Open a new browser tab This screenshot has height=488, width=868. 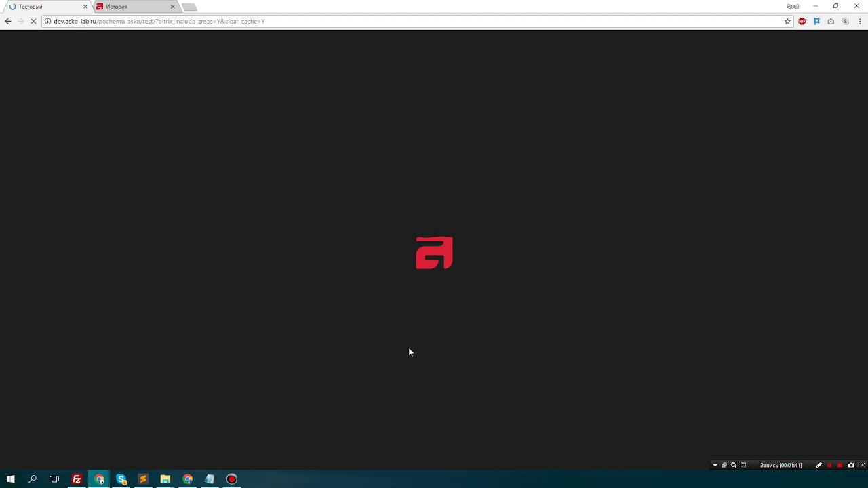pyautogui.click(x=189, y=7)
